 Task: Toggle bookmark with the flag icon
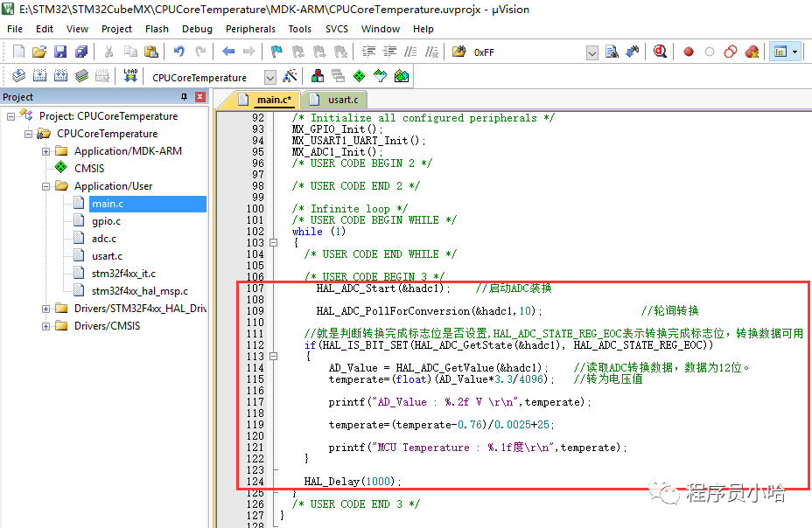[276, 52]
